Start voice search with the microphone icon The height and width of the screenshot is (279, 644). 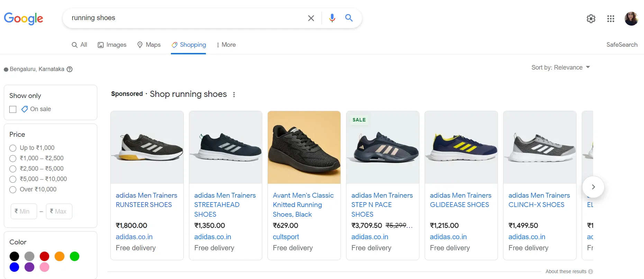(332, 18)
